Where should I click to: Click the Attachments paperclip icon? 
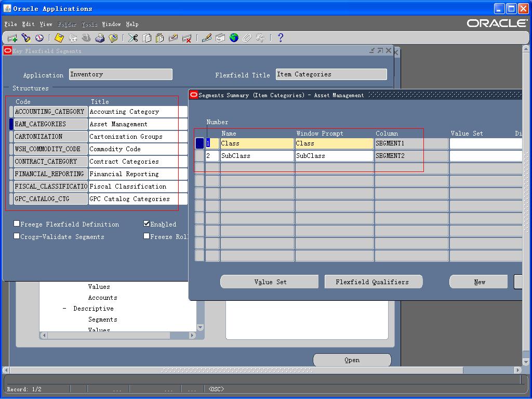[x=247, y=38]
